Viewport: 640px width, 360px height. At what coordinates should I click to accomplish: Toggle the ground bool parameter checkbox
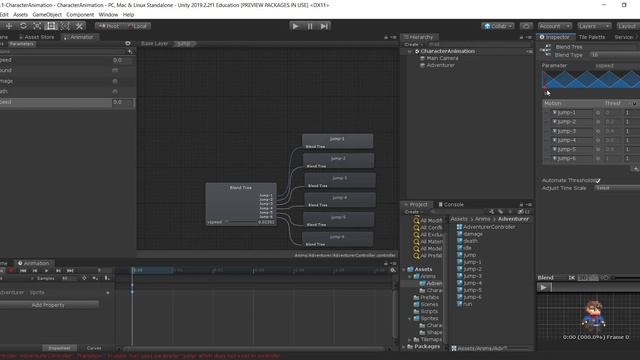(x=115, y=70)
